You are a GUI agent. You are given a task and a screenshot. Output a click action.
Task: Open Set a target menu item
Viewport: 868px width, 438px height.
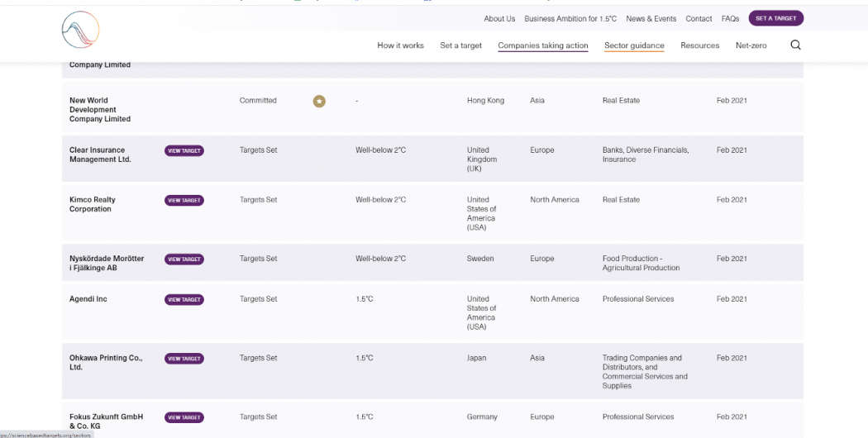coord(460,45)
